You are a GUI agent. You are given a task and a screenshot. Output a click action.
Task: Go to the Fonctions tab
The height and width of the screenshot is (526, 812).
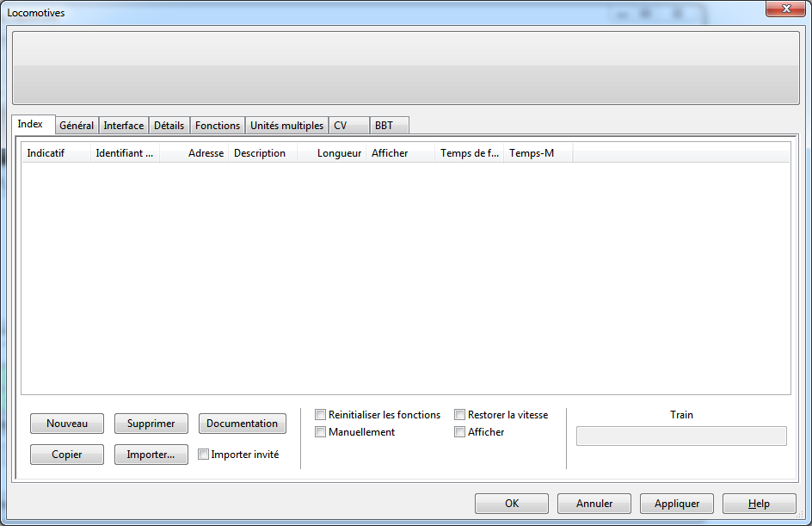218,126
